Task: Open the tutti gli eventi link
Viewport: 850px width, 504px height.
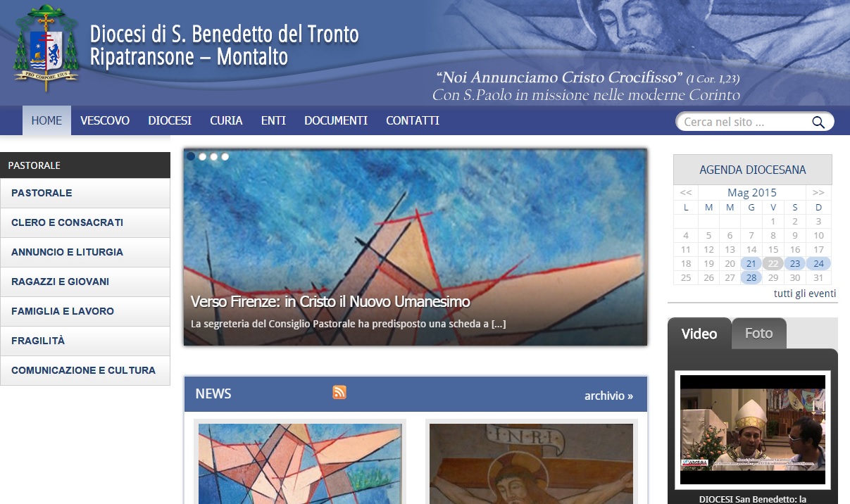Action: (x=804, y=294)
